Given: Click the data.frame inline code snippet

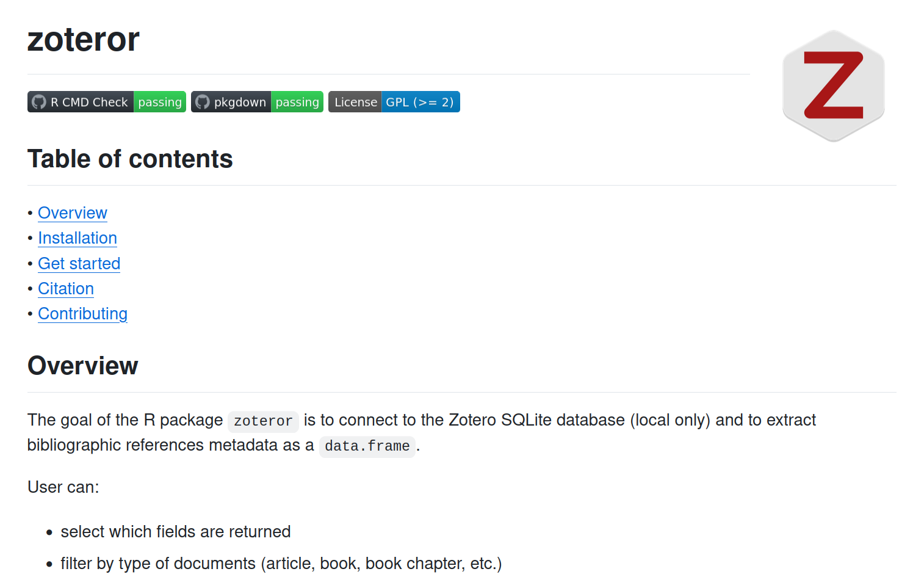Looking at the screenshot, I should (x=367, y=446).
